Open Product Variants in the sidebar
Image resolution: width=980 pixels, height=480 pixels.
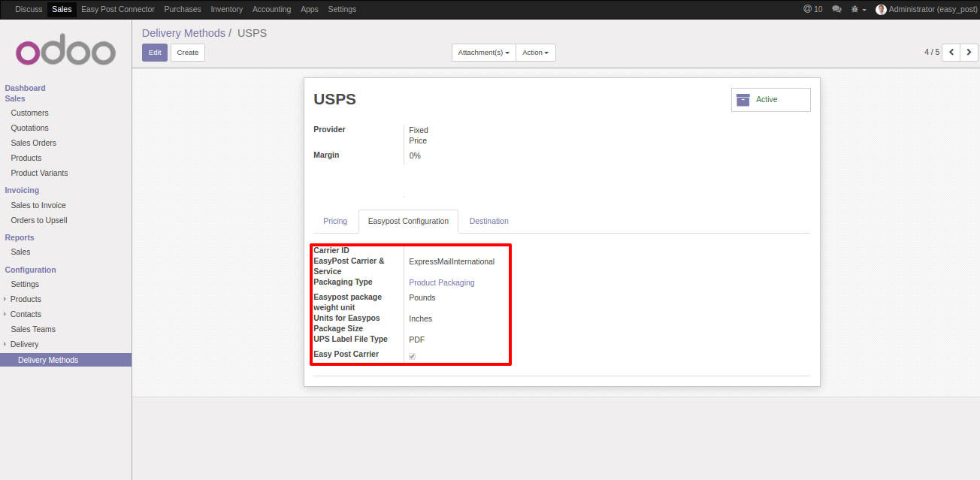[39, 173]
